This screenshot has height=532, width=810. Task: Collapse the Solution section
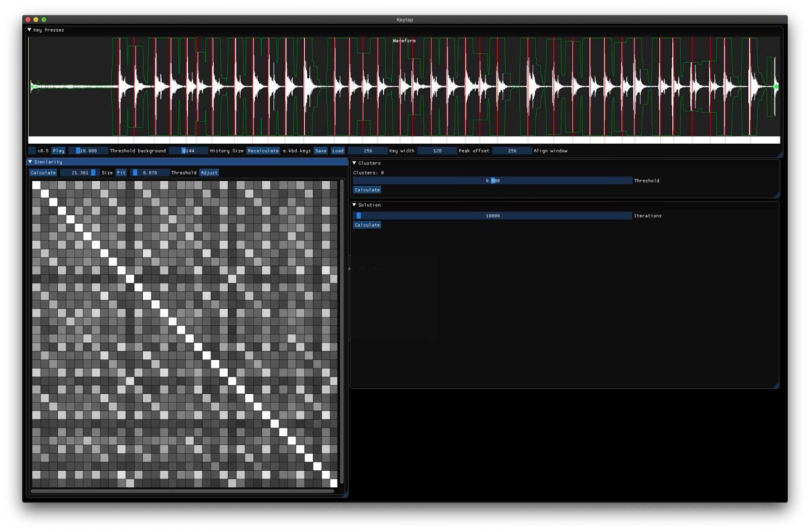(354, 205)
